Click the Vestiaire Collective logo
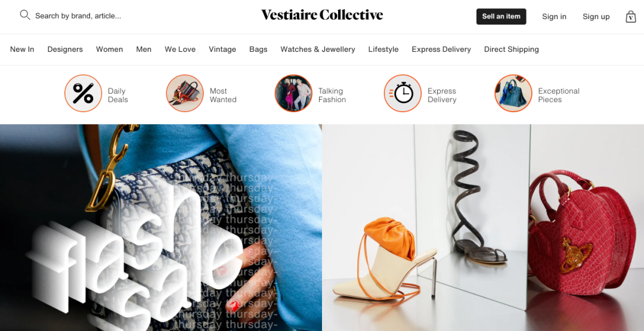Image resolution: width=644 pixels, height=331 pixels. pos(322,15)
